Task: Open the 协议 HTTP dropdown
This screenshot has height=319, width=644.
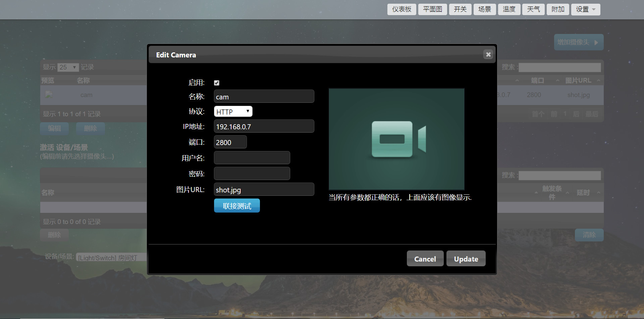Action: click(233, 111)
